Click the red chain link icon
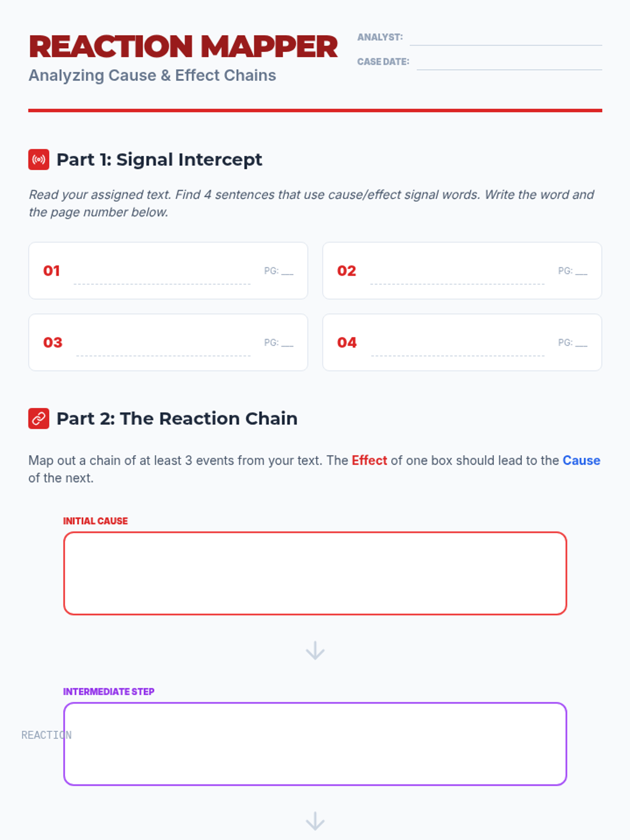Image resolution: width=630 pixels, height=840 pixels. click(x=39, y=418)
